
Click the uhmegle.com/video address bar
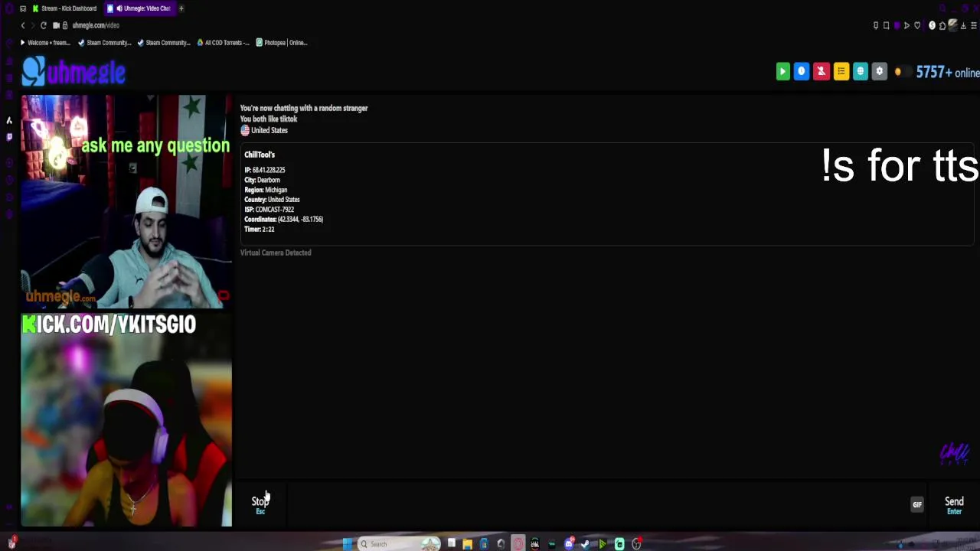click(96, 25)
